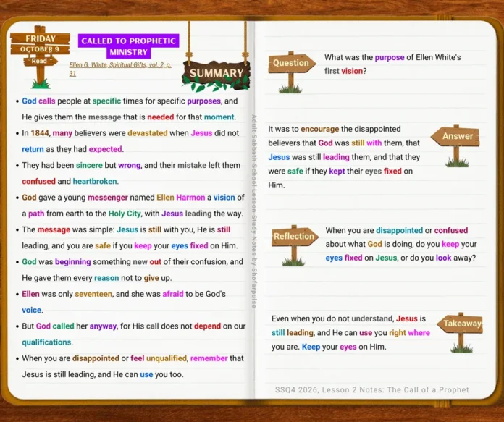The image size is (504, 422).
Task: Click the word "depend"
Action: (207, 326)
